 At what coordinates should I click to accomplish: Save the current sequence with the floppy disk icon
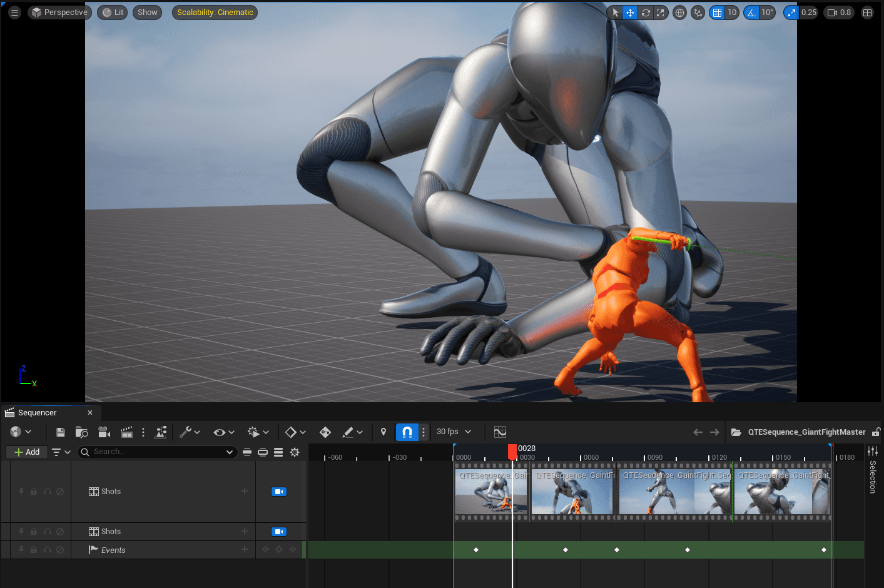click(61, 432)
